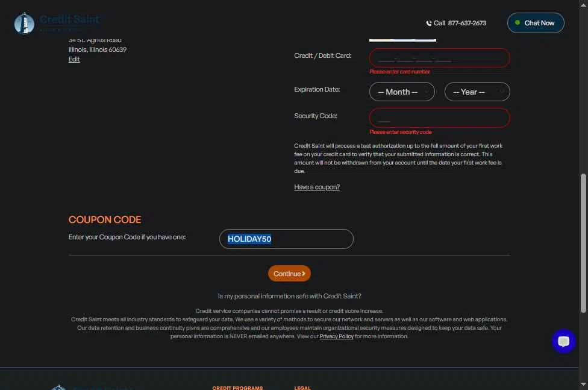Focus the Credit / Debit Card field

(440, 58)
